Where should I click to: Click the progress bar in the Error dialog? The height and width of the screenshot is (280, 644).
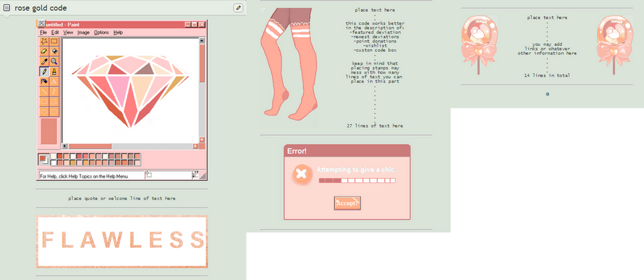357,181
